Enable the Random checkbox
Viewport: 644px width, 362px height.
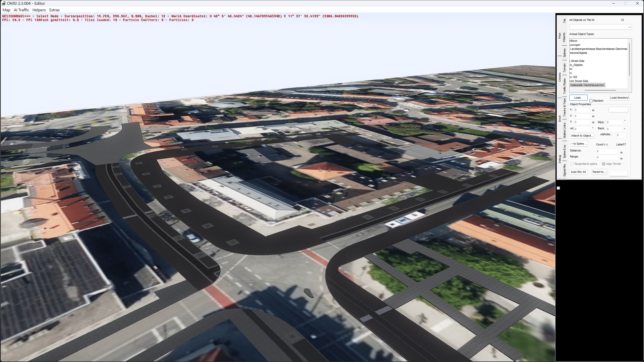tap(591, 101)
